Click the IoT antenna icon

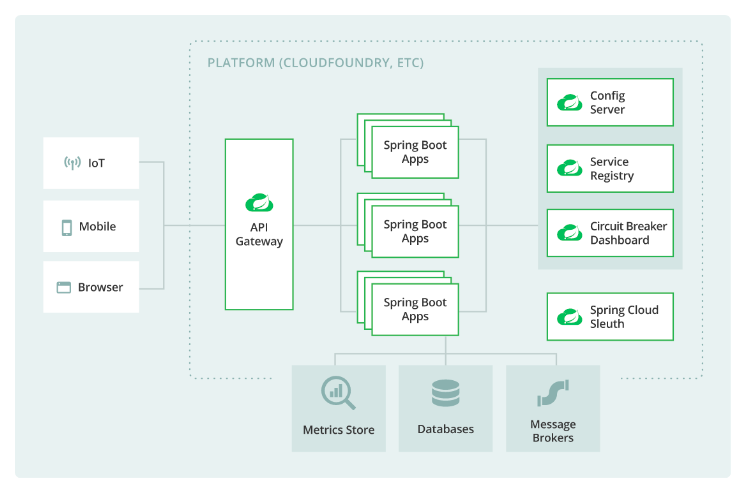pos(72,163)
